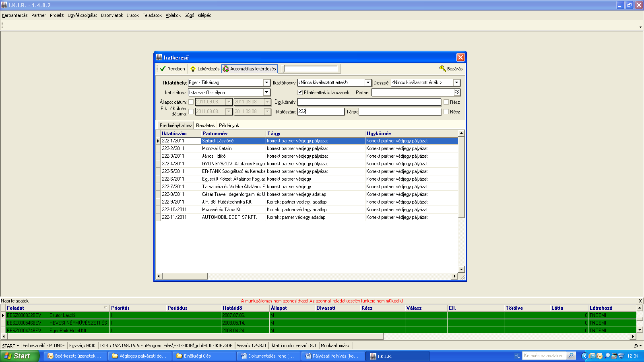Open second Állapot dátum date picker
644x362 pixels.
click(x=267, y=102)
